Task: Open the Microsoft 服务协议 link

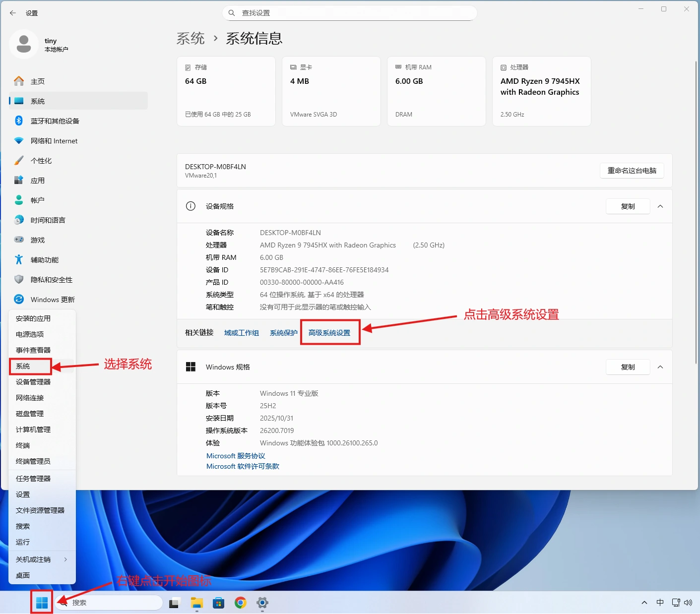Action: 236,456
